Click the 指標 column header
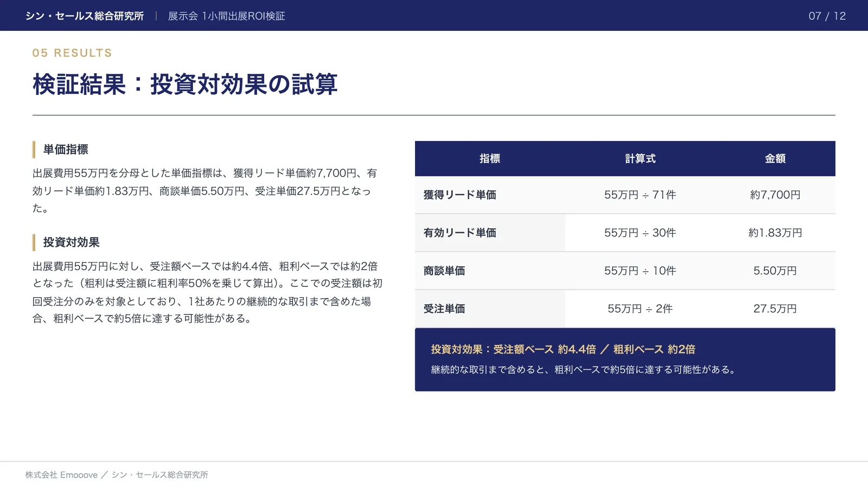Viewport: 868px width, 488px height. pos(489,158)
